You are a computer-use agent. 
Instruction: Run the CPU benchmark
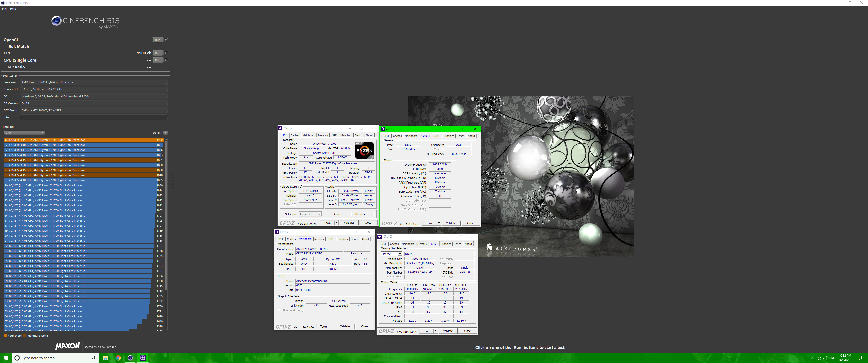[158, 53]
